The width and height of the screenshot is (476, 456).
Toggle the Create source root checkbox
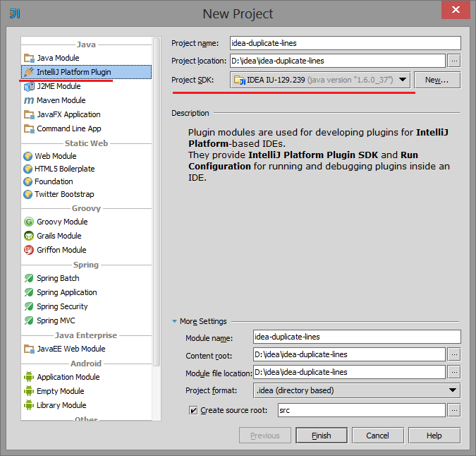(193, 410)
